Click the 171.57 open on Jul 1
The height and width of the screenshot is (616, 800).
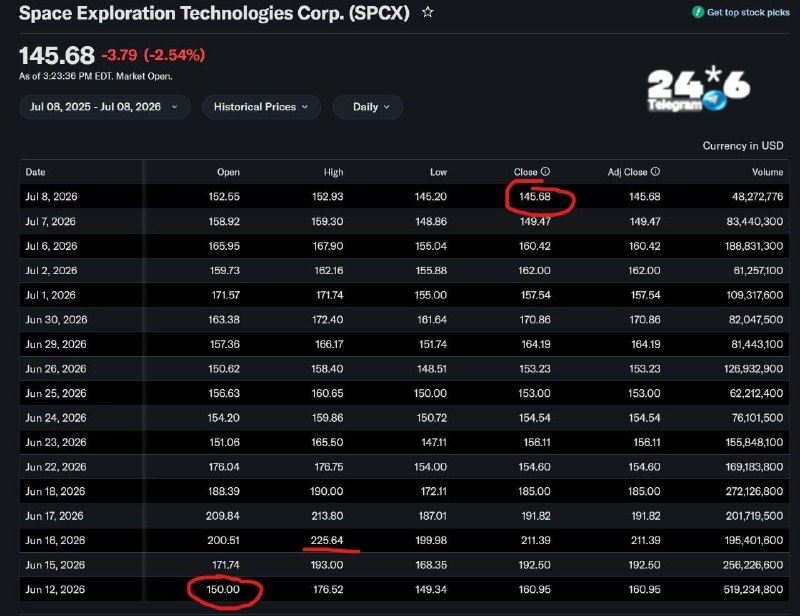(226, 294)
